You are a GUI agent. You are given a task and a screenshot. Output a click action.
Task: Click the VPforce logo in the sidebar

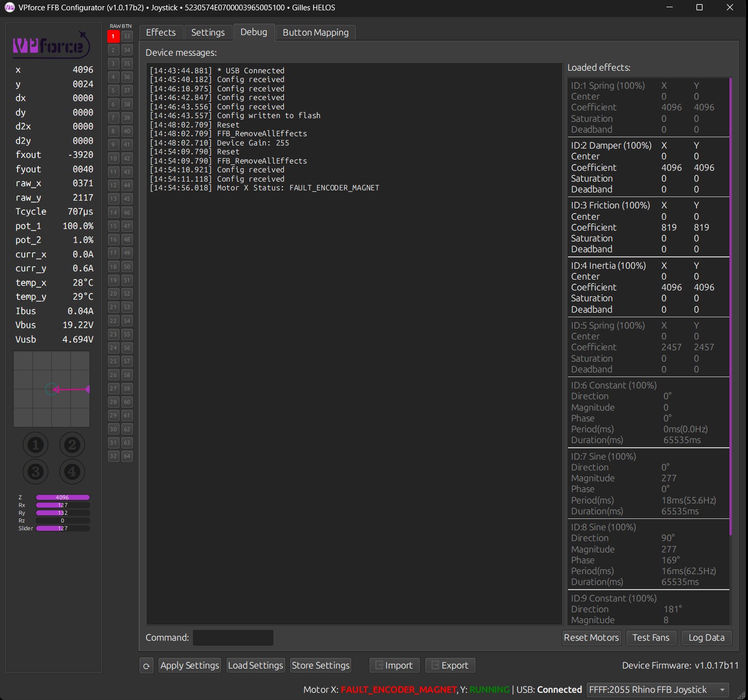click(x=52, y=45)
